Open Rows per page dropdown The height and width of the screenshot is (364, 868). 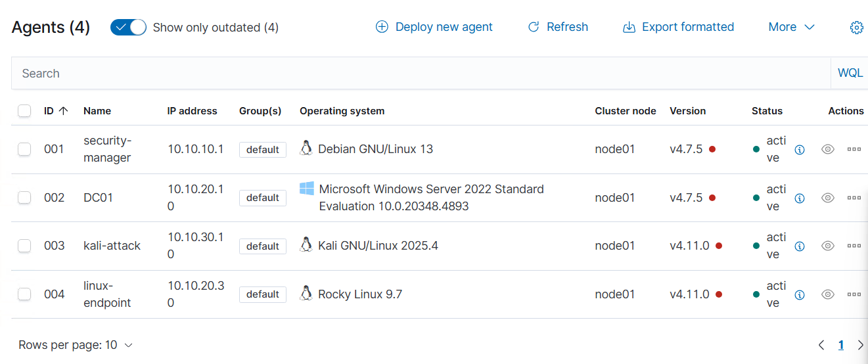pyautogui.click(x=76, y=345)
